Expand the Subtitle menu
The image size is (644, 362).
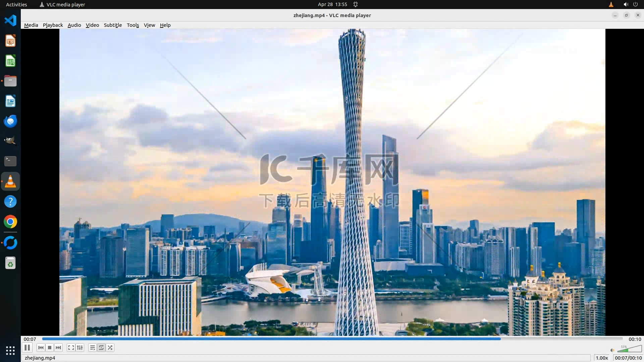[113, 25]
